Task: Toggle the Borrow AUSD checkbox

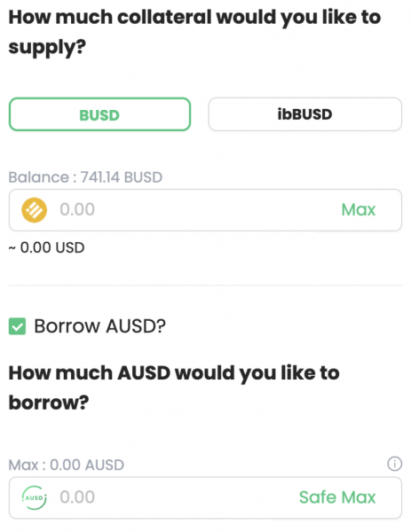Action: (x=17, y=326)
